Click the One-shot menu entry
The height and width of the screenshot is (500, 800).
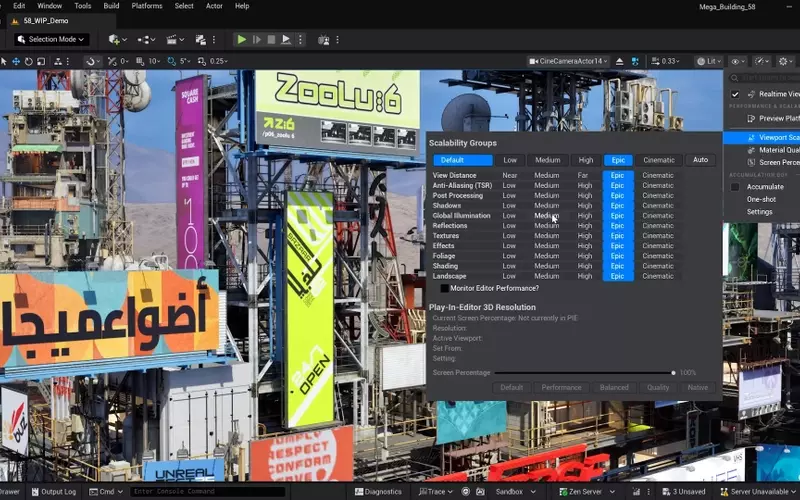point(761,199)
